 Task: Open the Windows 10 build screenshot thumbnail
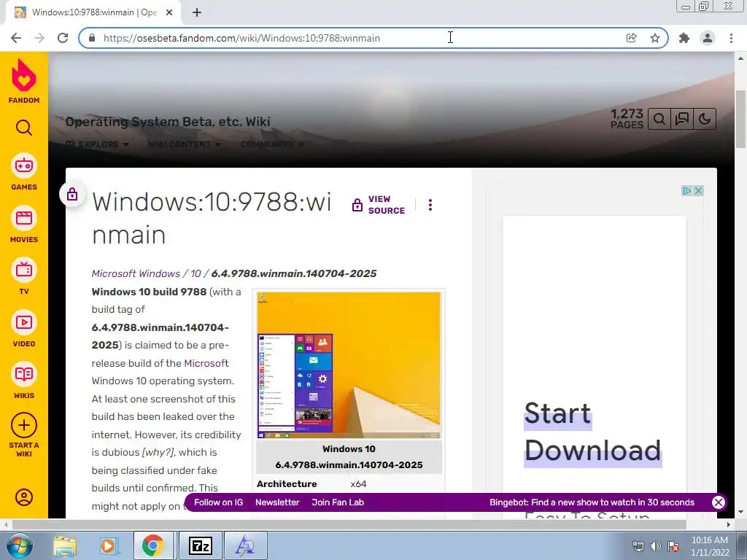tap(349, 365)
